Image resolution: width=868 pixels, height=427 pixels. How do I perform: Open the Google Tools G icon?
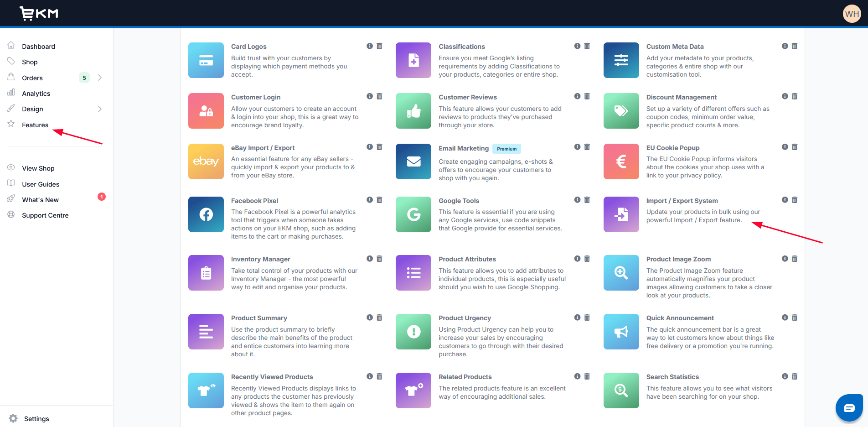[413, 214]
